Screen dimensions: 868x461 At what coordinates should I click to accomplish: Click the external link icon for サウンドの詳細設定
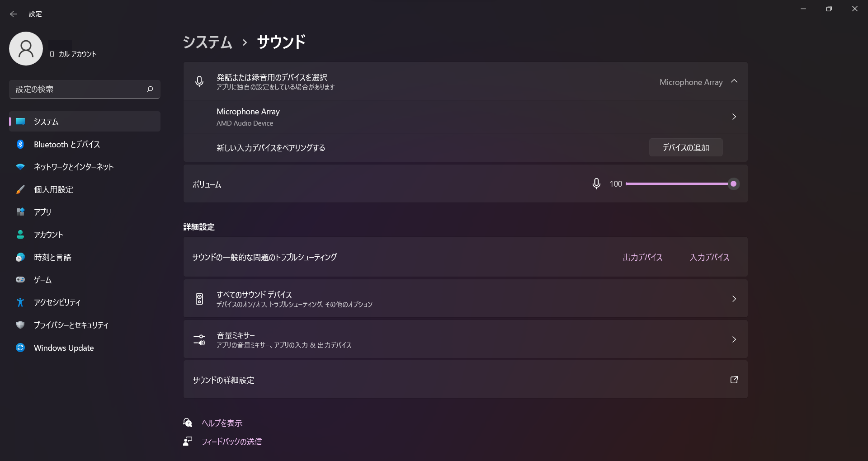pos(734,380)
